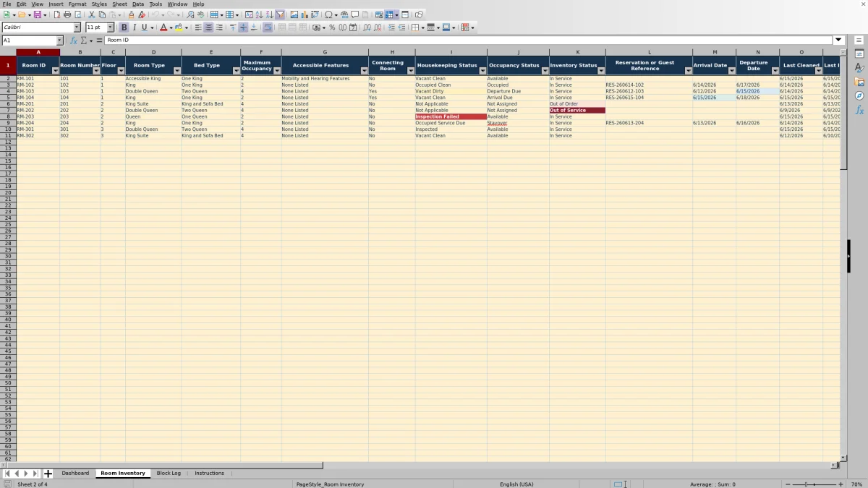Screen dimensions: 868x488
Task: Select the 'Out of Service' cell
Action: click(x=577, y=111)
